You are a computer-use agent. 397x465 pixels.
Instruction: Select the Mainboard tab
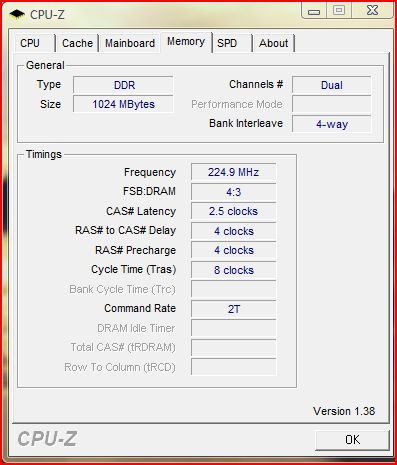point(130,43)
